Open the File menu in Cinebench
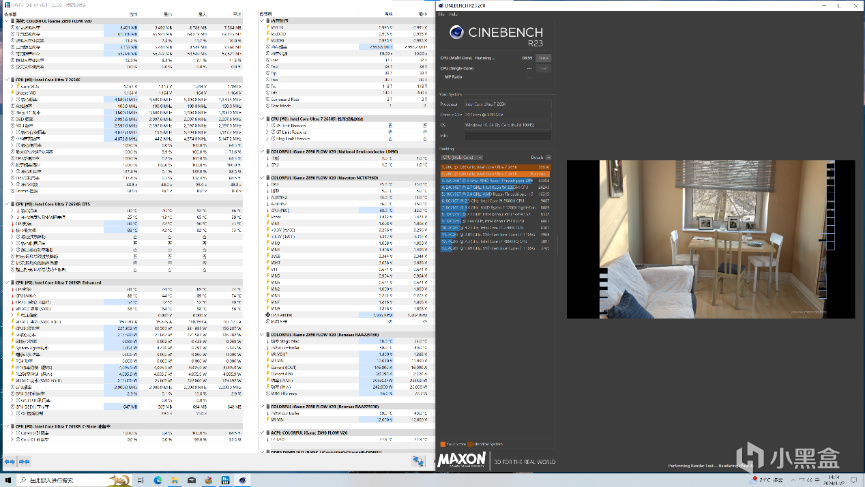 [x=441, y=14]
